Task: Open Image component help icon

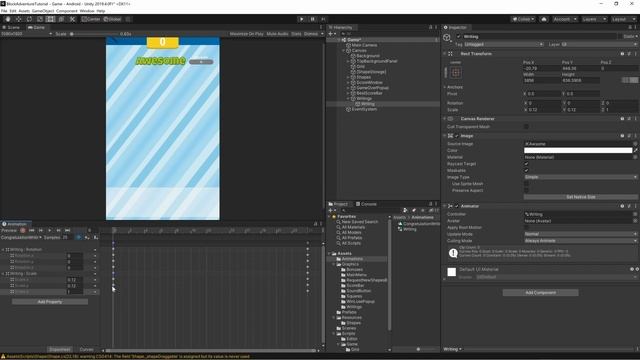Action: click(x=622, y=136)
